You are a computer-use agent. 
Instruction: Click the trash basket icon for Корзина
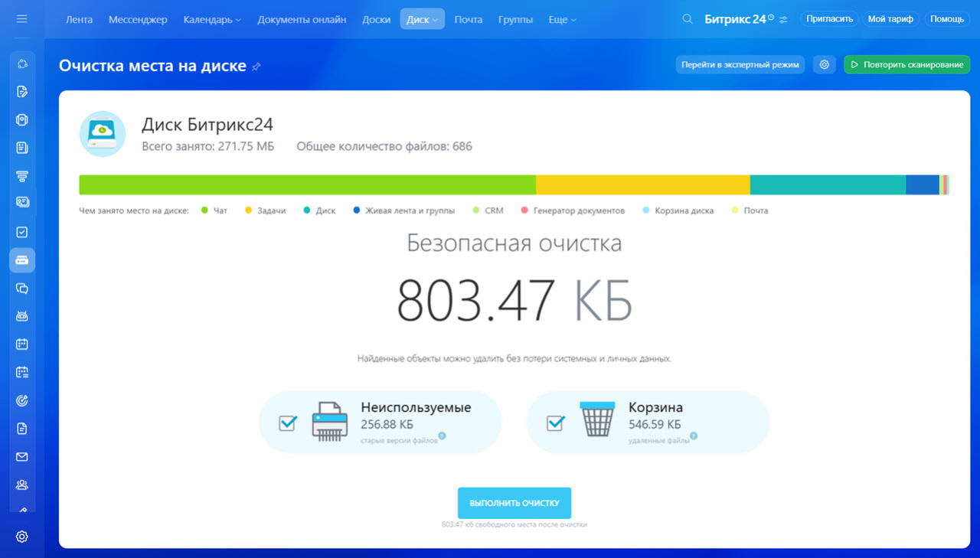pos(597,419)
